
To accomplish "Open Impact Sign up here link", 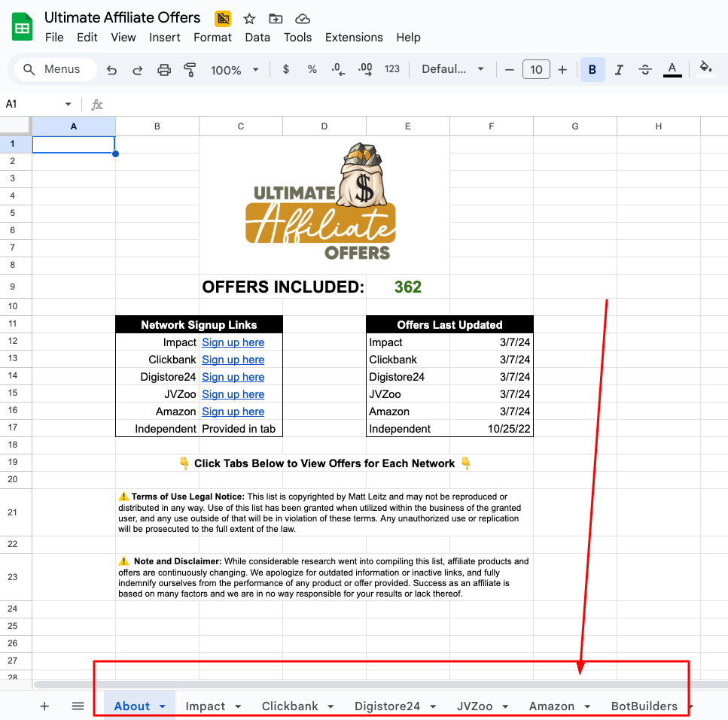I will click(233, 342).
